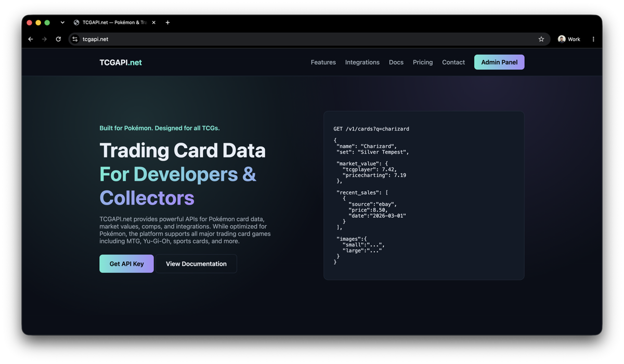Open site information icon in address bar
Viewport: 624px width, 364px height.
[x=75, y=39]
